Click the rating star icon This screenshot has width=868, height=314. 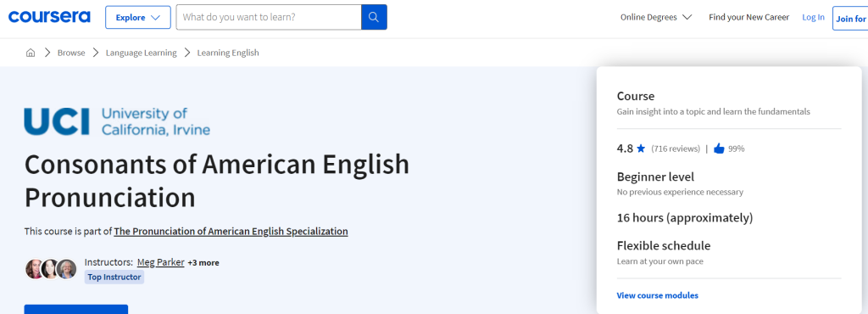coord(641,148)
